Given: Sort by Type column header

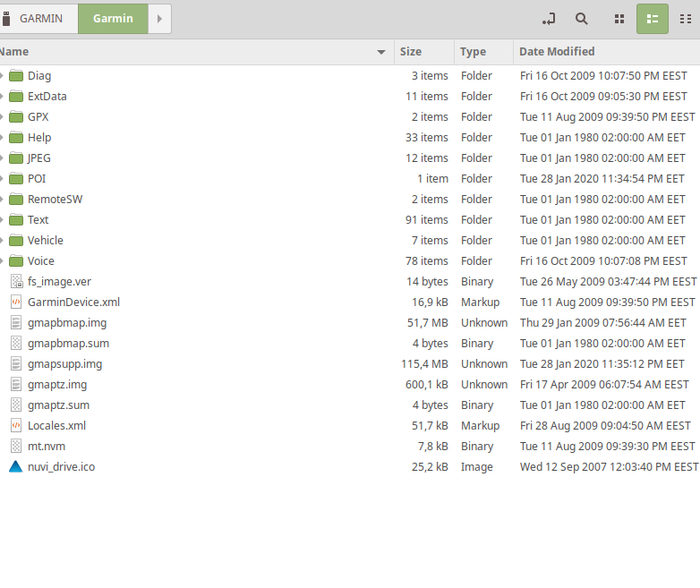Looking at the screenshot, I should tap(484, 52).
